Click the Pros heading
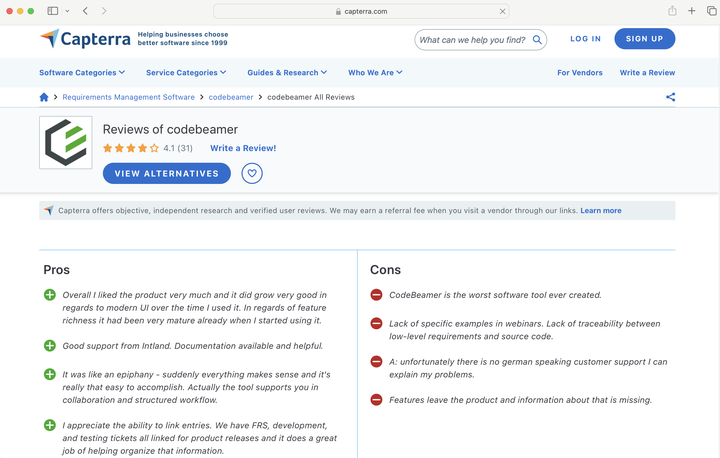The height and width of the screenshot is (458, 720). [x=56, y=270]
